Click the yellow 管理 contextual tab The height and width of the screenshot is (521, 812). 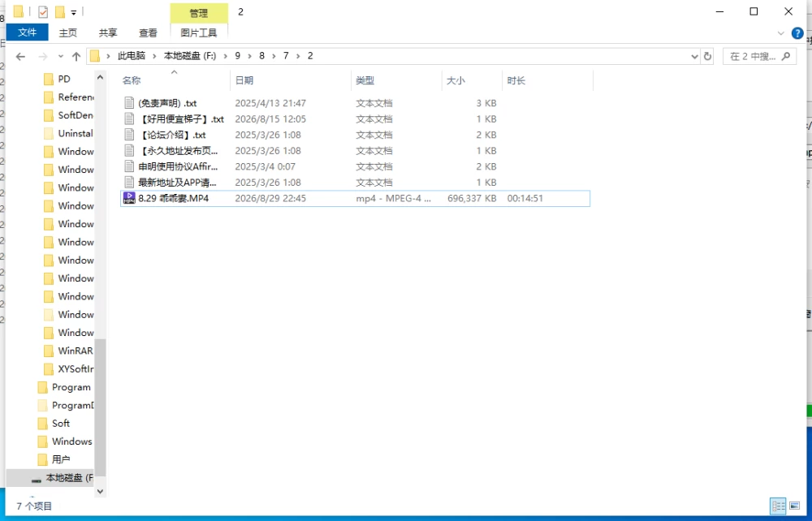coord(199,14)
